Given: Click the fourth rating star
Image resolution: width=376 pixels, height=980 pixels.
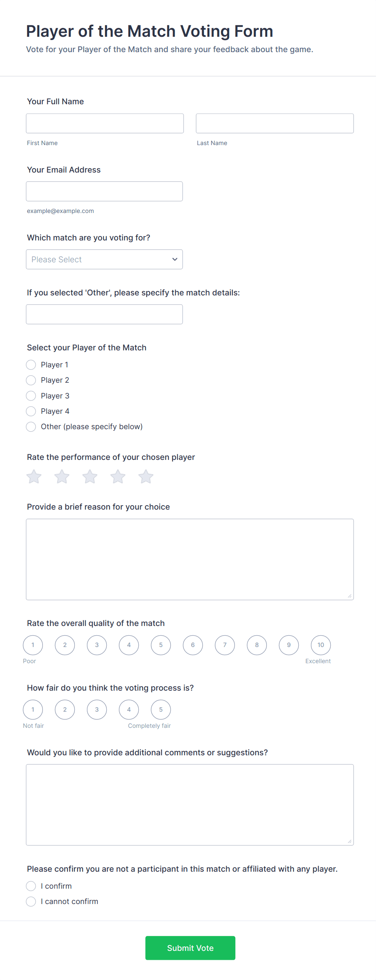Looking at the screenshot, I should 118,477.
